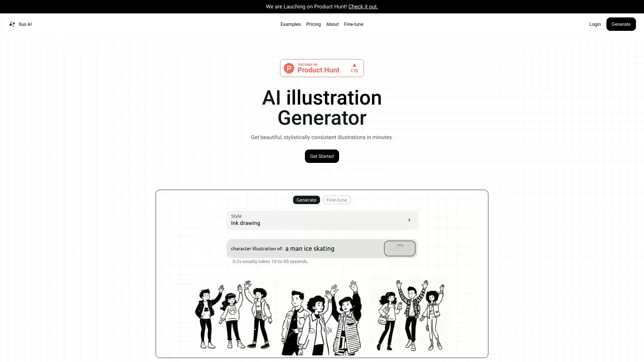
Task: Open the Examples navigation menu item
Action: click(290, 24)
